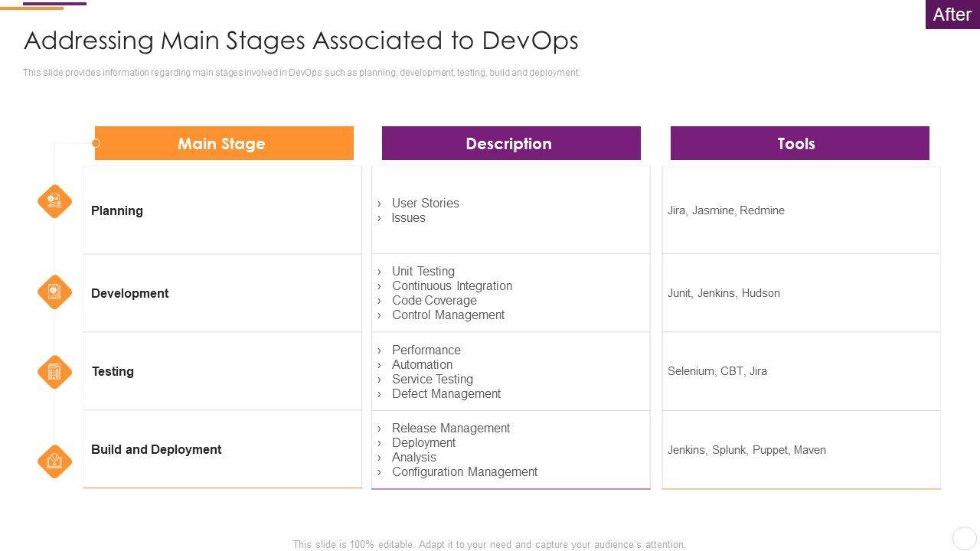Click the orange dot beside Main Stage header

(96, 143)
